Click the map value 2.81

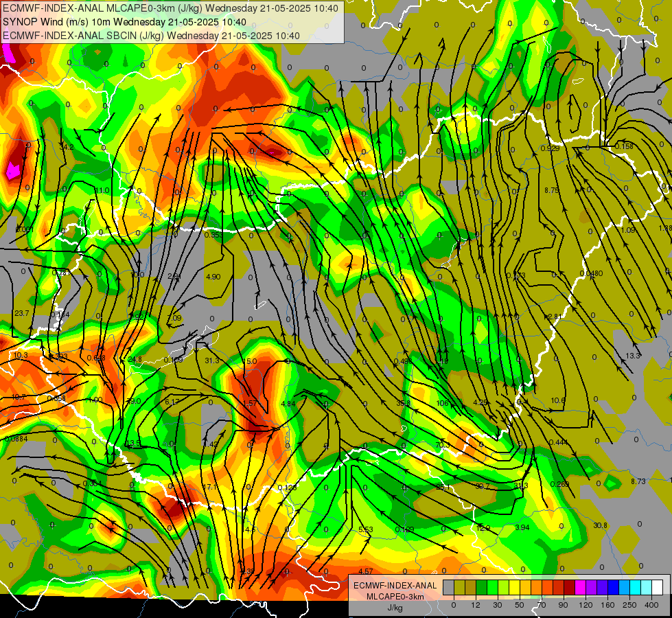(x=555, y=317)
